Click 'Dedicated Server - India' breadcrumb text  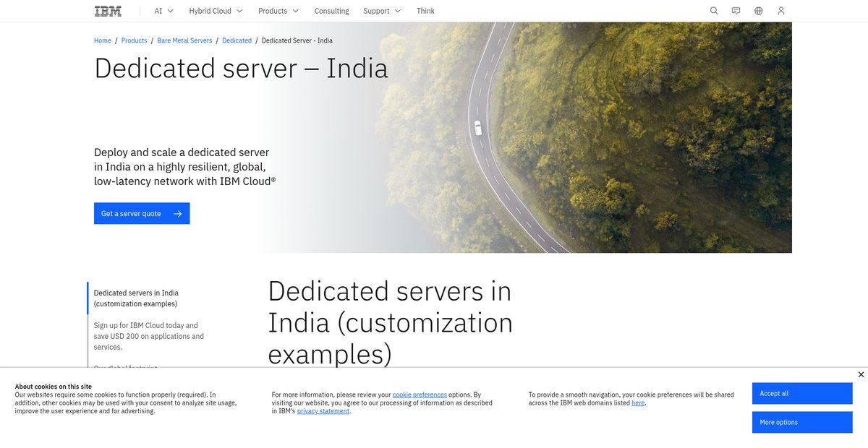click(297, 40)
